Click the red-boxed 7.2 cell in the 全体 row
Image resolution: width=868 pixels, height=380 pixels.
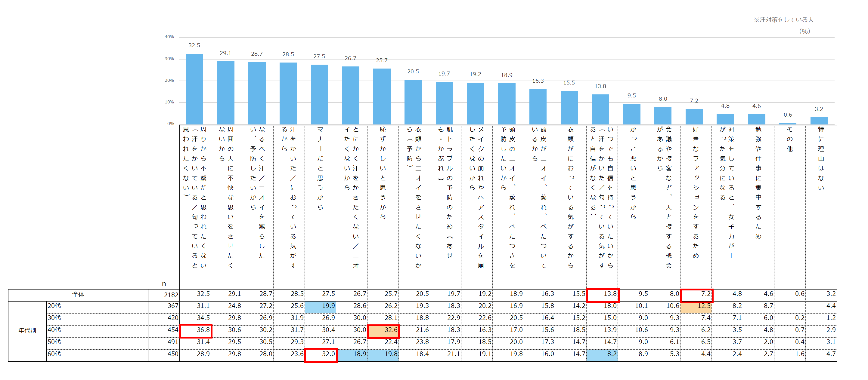click(696, 295)
